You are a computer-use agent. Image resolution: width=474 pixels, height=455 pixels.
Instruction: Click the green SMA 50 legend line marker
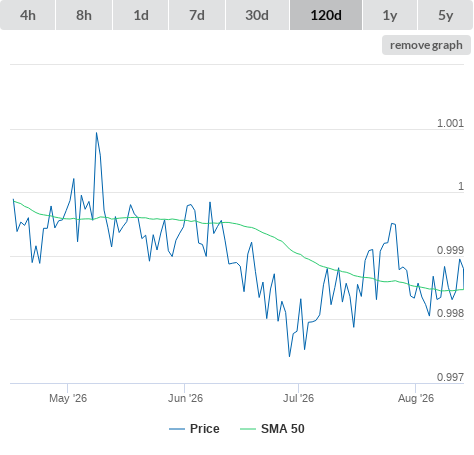pyautogui.click(x=248, y=429)
